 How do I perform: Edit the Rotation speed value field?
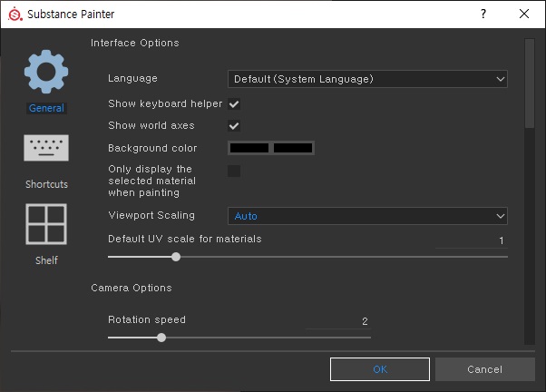point(338,321)
